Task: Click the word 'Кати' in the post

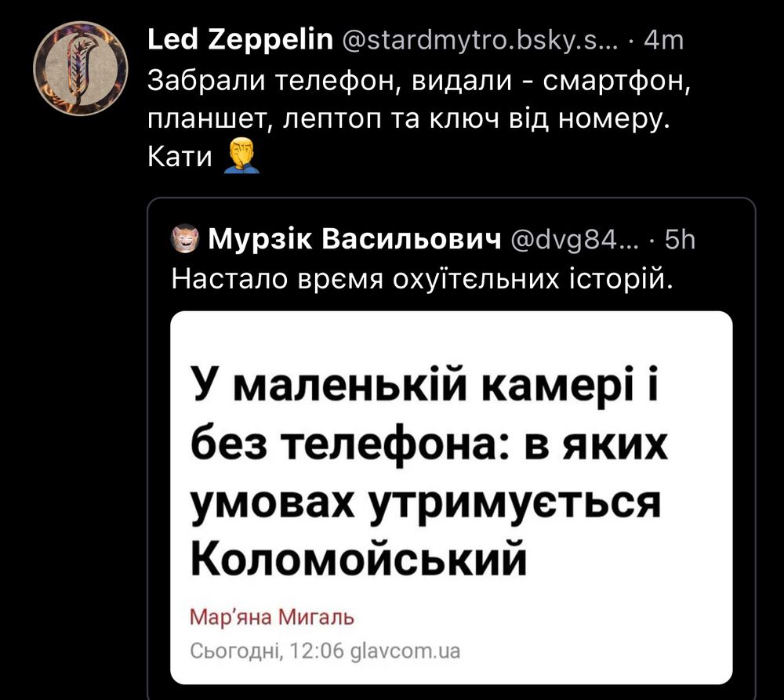Action: click(180, 158)
